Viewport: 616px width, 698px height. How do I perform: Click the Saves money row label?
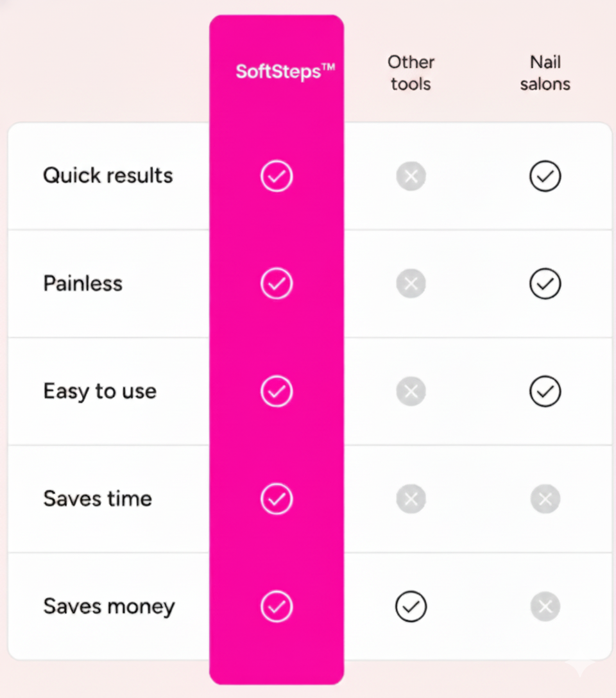[x=109, y=607]
